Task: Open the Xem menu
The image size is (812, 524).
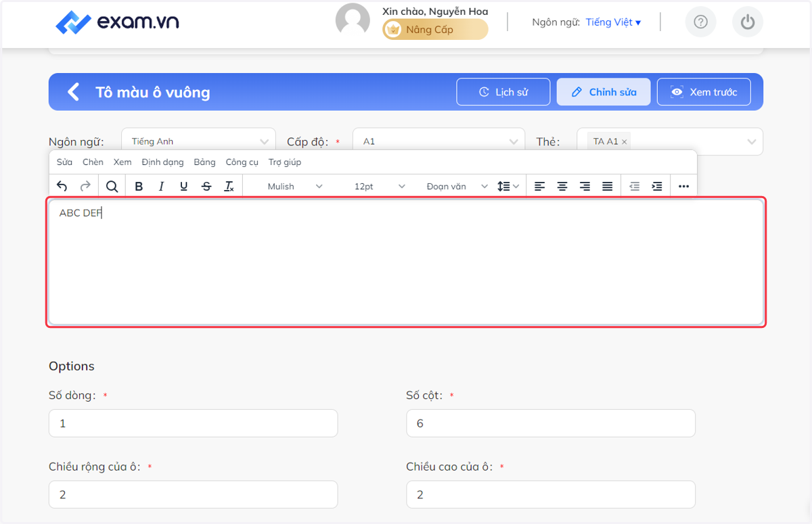Action: [122, 162]
